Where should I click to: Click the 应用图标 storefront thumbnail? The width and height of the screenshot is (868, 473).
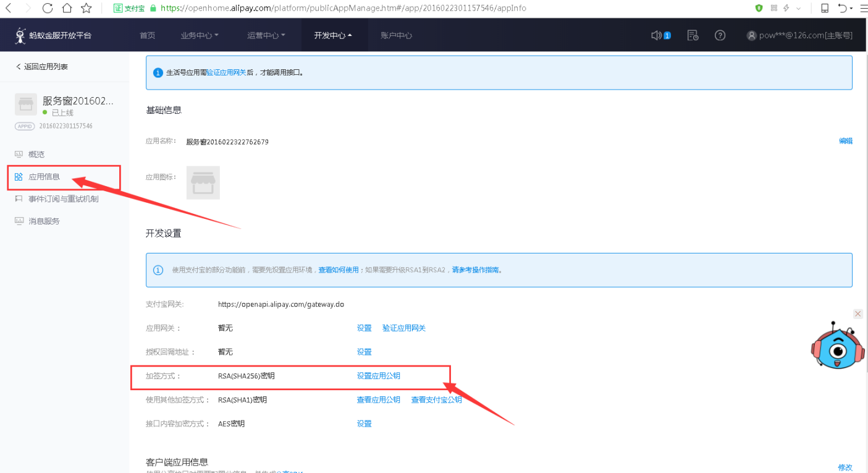point(203,182)
